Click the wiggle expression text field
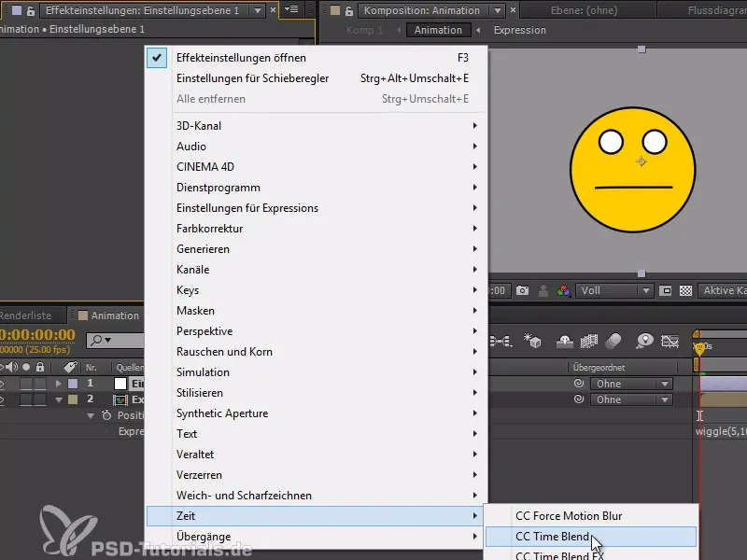This screenshot has width=747, height=560. point(721,431)
